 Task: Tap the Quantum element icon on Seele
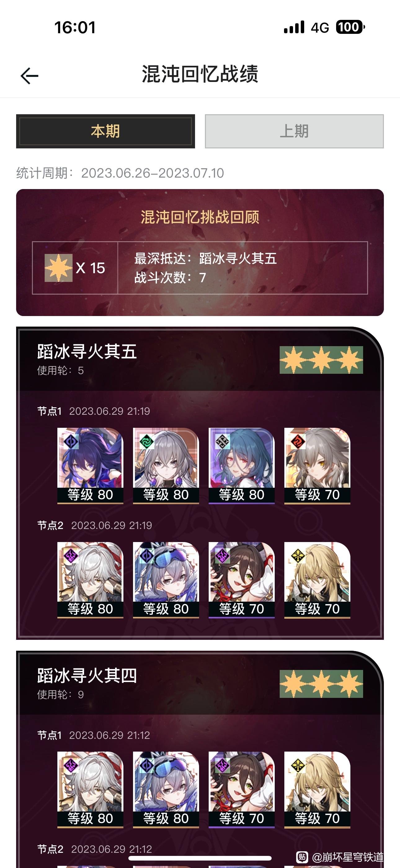pos(71,441)
